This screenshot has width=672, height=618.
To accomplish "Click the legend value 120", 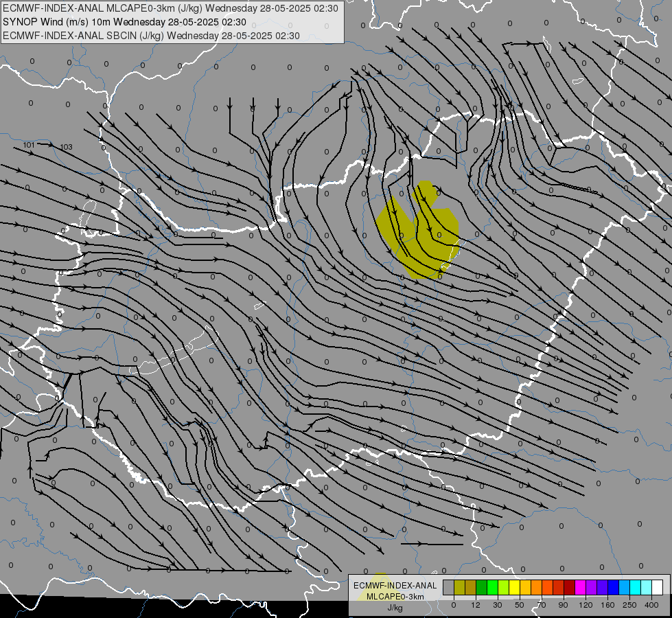I will [x=586, y=605].
